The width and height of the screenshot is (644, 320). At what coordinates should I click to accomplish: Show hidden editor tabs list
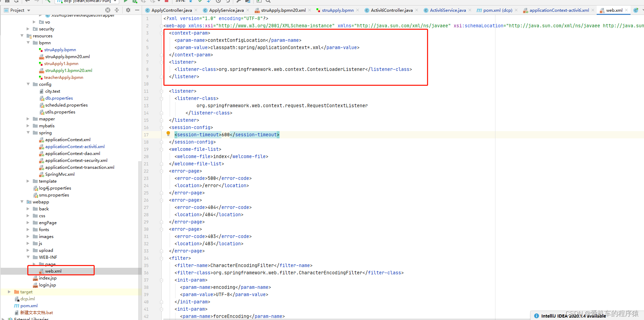pos(643,10)
